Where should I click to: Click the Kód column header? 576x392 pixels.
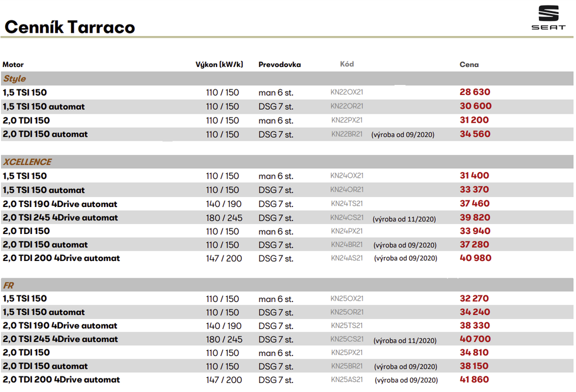point(347,64)
